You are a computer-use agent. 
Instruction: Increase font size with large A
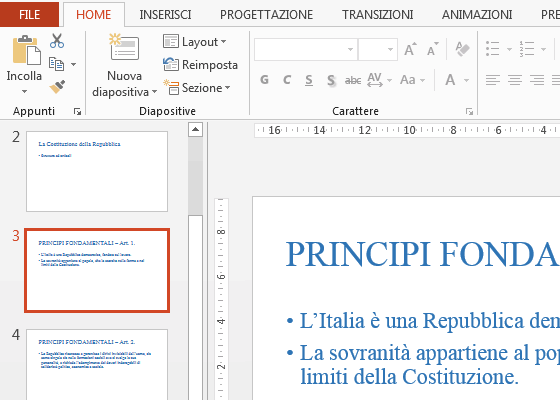[x=410, y=49]
